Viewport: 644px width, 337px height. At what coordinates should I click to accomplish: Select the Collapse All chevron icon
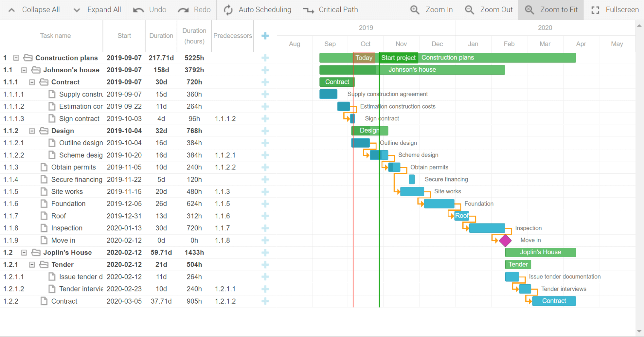(x=11, y=9)
